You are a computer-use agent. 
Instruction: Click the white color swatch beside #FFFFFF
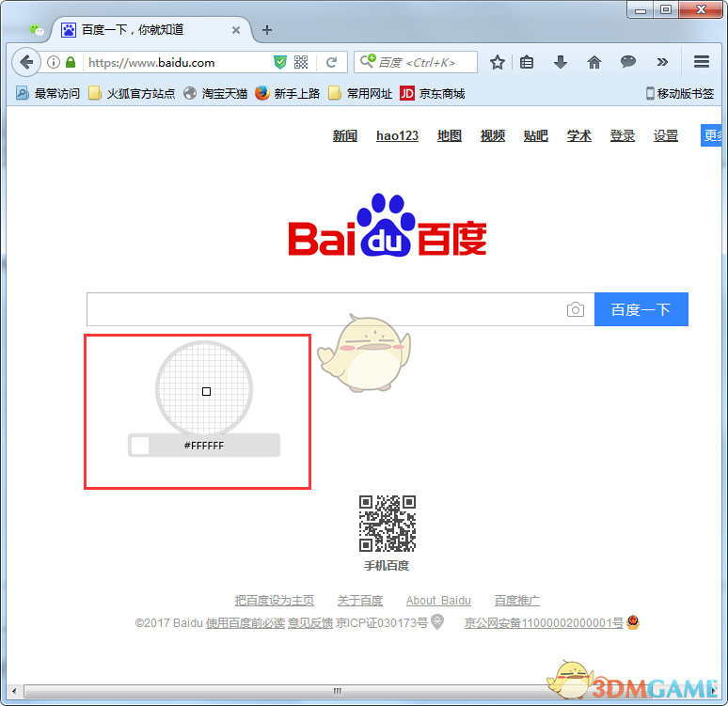coord(140,446)
